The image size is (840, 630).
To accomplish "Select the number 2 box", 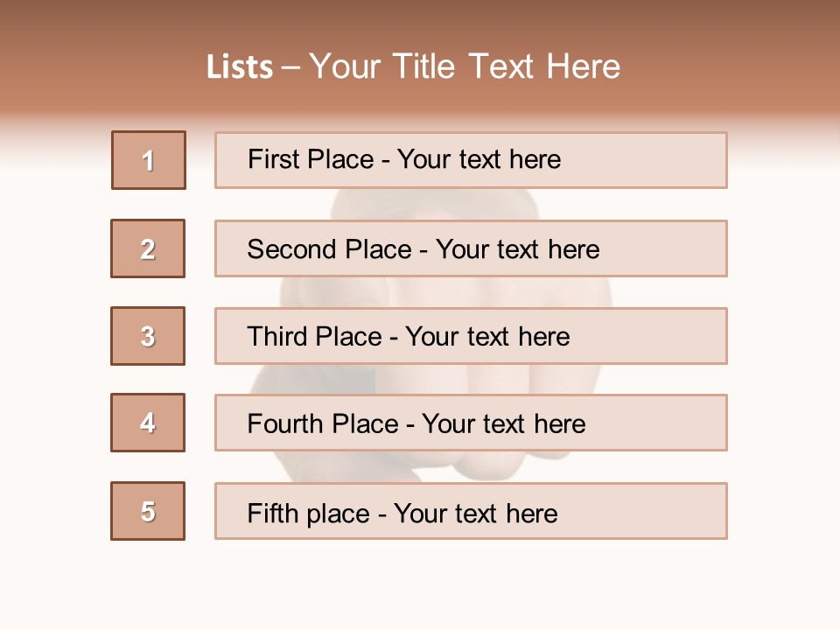I will [148, 248].
